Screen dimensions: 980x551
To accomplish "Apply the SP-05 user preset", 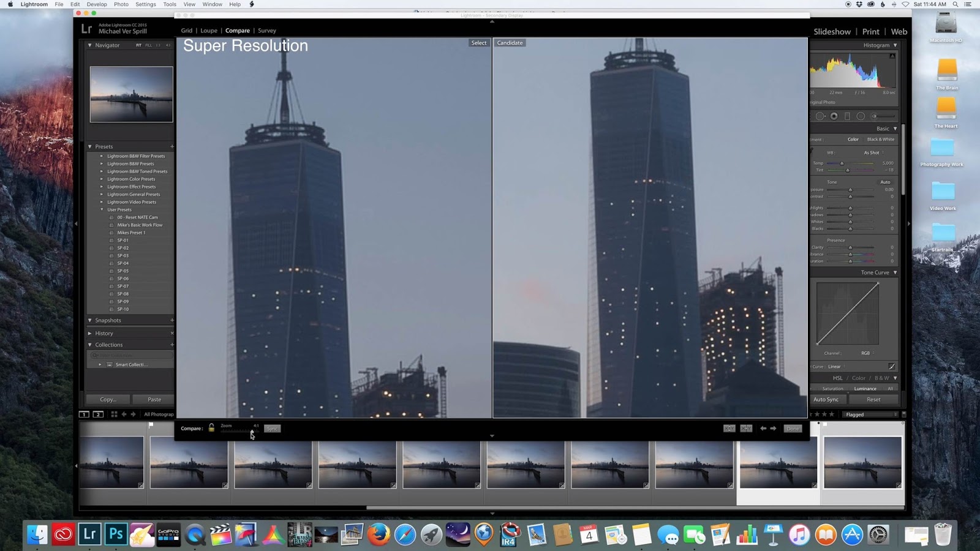I will 123,271.
